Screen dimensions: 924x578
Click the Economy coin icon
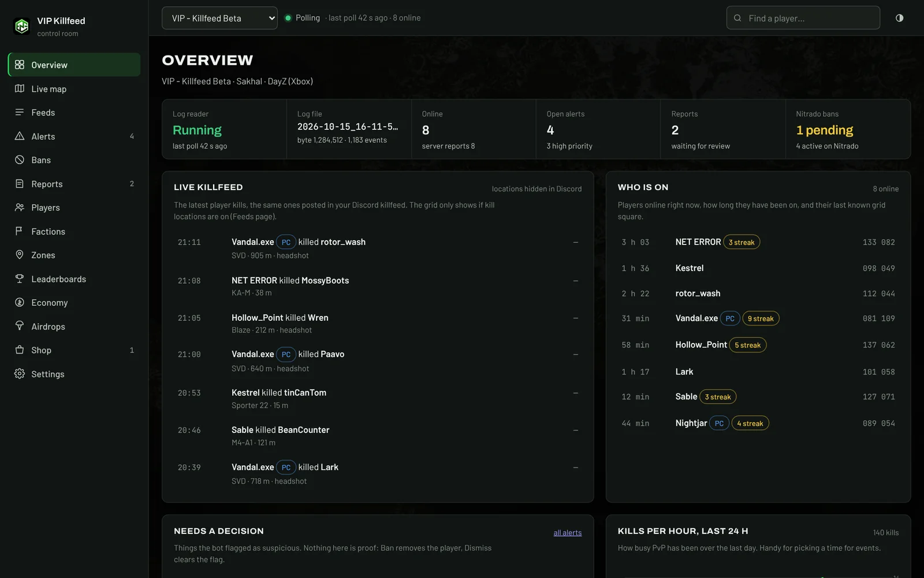click(x=20, y=302)
